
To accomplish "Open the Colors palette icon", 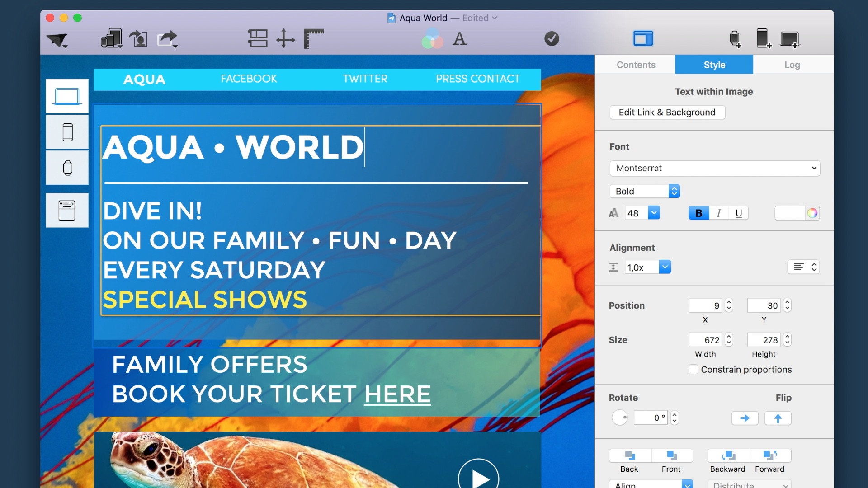I will click(x=432, y=38).
